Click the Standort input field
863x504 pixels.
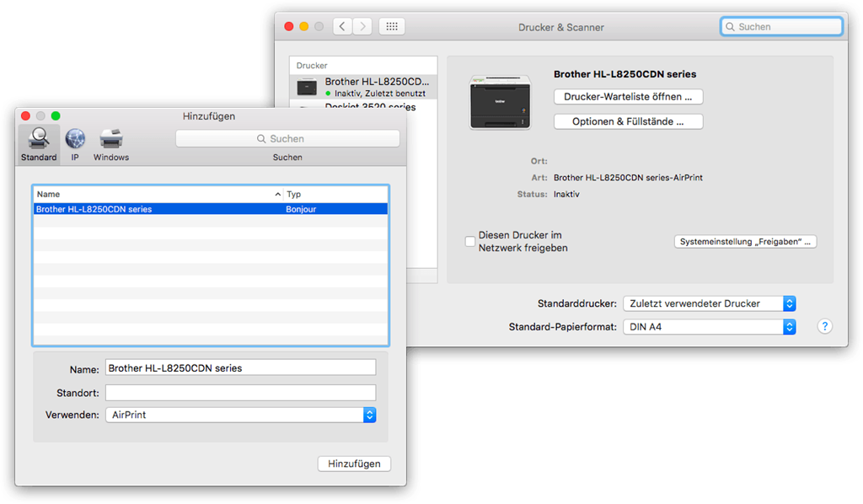(240, 393)
